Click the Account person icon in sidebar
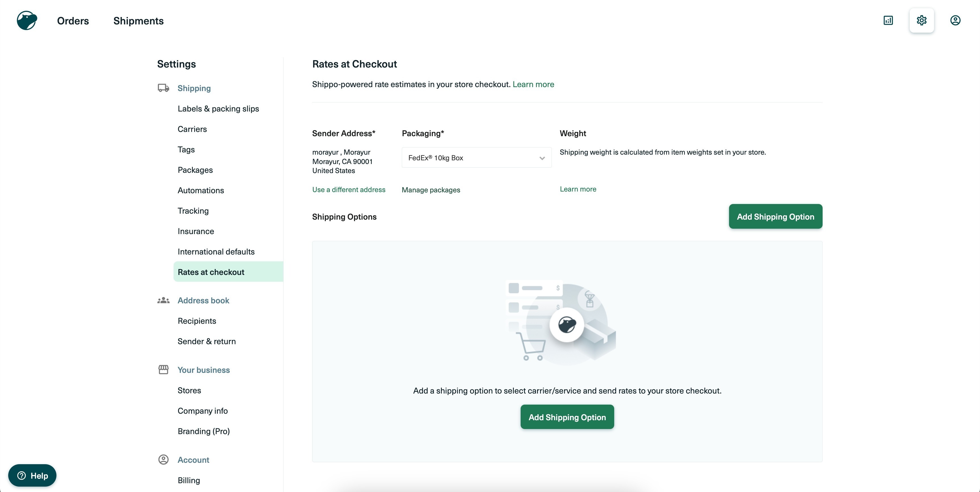 pos(163,460)
